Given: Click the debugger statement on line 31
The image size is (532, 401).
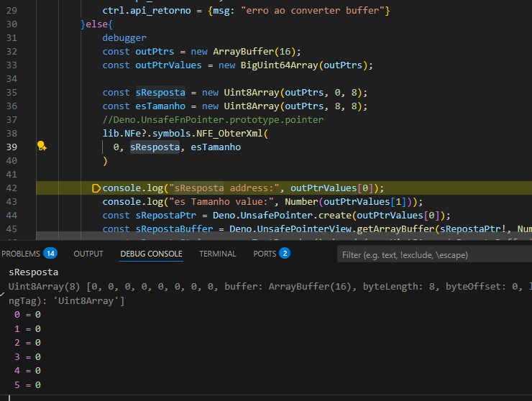Looking at the screenshot, I should 124,38.
